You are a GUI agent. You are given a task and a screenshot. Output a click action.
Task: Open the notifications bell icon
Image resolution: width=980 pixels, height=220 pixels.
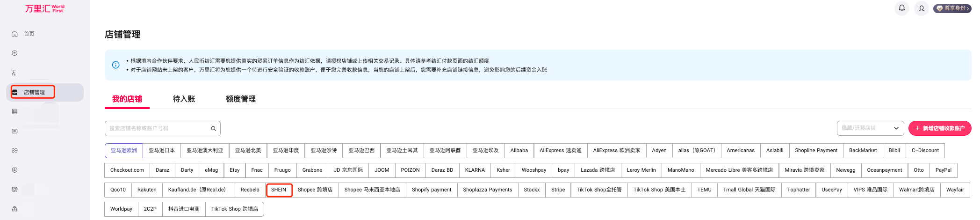902,8
